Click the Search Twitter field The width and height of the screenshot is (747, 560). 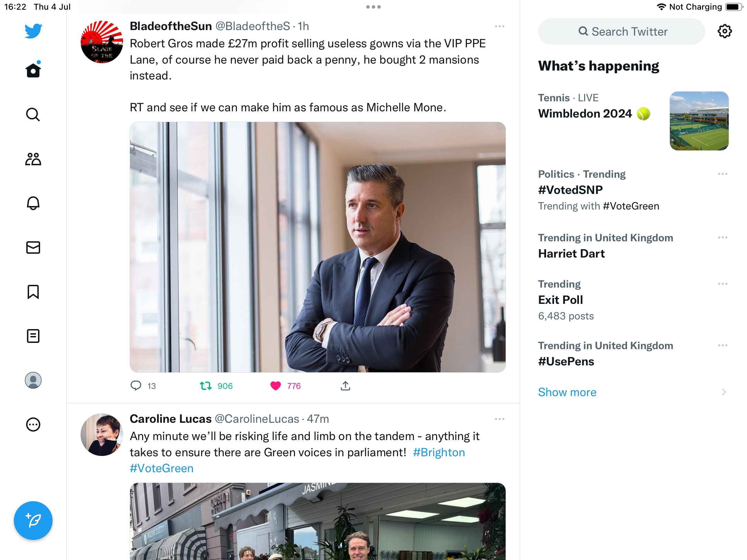coord(621,31)
